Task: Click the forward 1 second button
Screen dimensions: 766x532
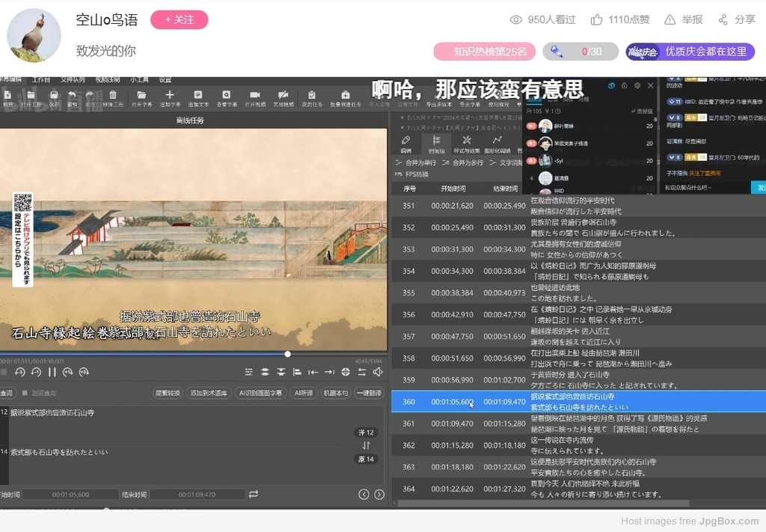Action: (68, 373)
